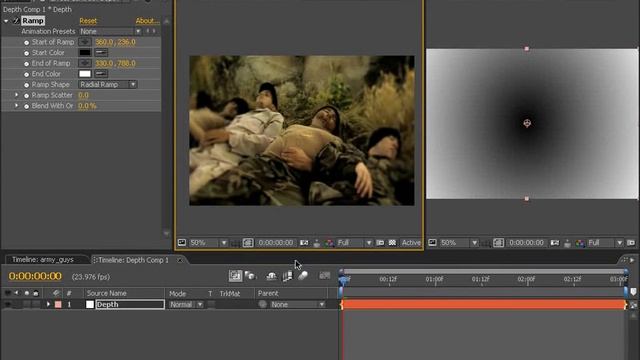Screen dimensions: 640x360
Task: Switch to Timeline: army_guys tab
Action: point(43,260)
